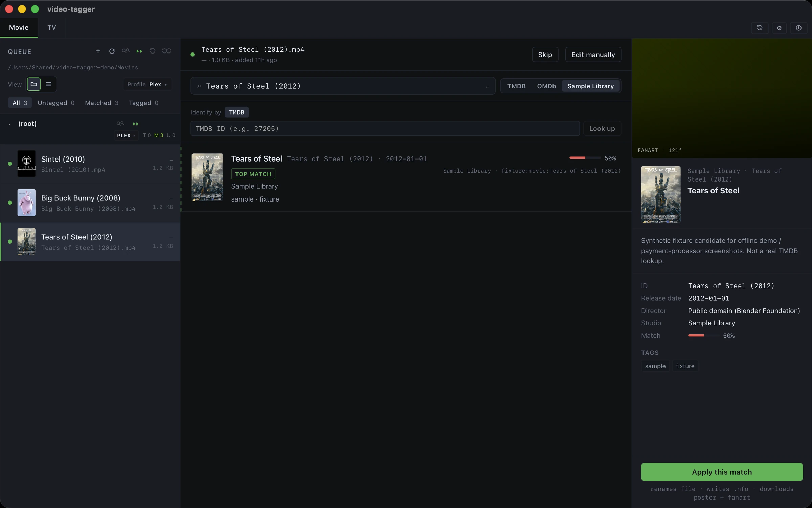812x508 pixels.
Task: Click the fixture tag chip
Action: tap(685, 366)
